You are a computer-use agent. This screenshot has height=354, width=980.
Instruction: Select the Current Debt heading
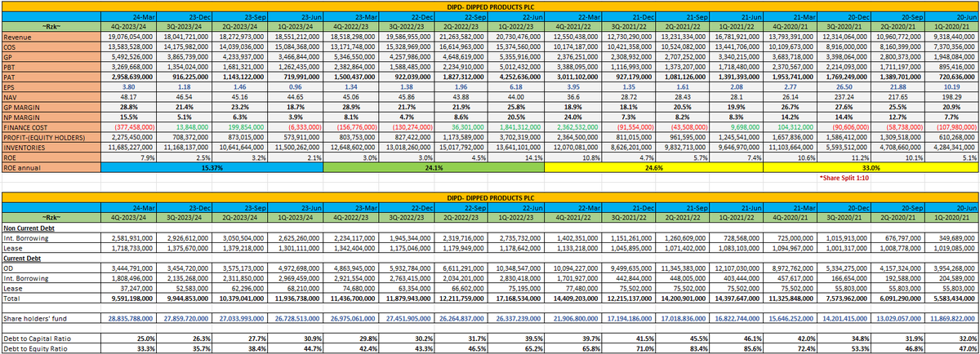(x=23, y=260)
